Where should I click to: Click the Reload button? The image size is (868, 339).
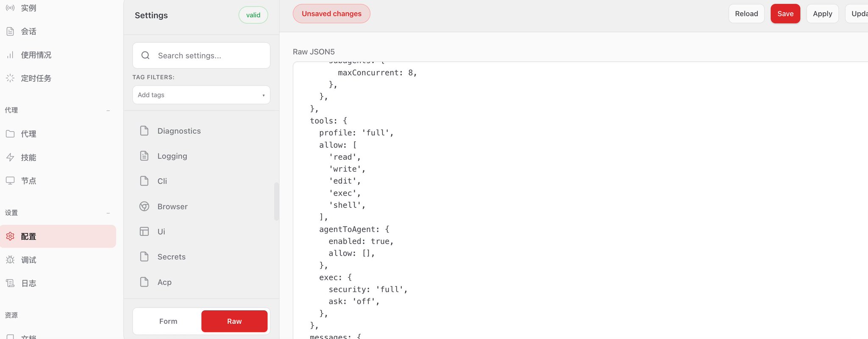click(x=746, y=14)
